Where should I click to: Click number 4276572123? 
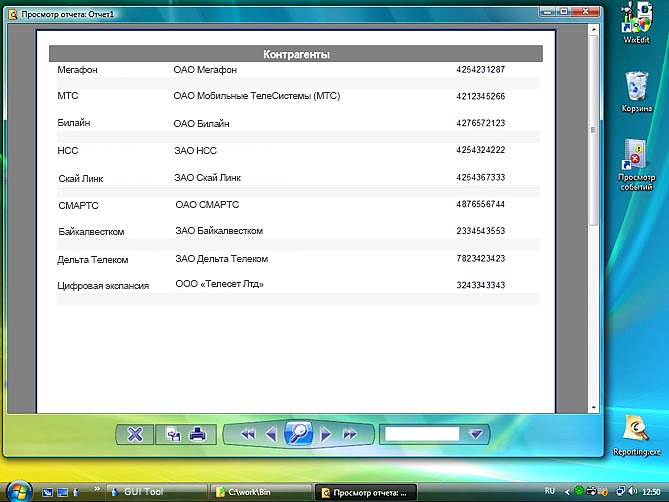pos(480,123)
